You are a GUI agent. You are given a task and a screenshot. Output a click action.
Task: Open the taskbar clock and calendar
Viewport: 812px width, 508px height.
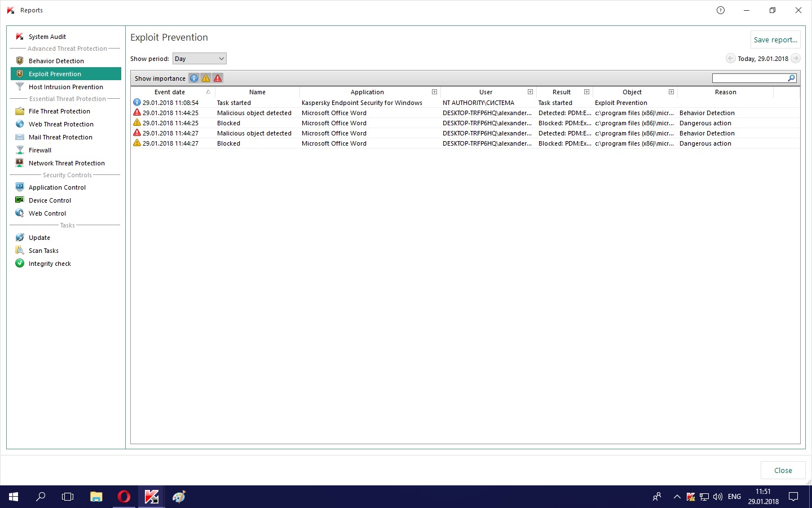point(763,497)
